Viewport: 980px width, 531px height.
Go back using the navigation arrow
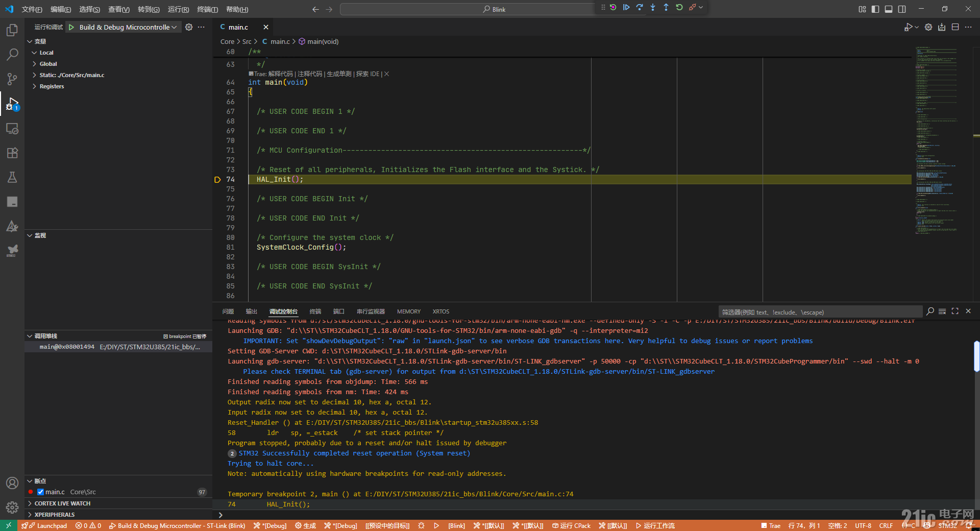315,9
